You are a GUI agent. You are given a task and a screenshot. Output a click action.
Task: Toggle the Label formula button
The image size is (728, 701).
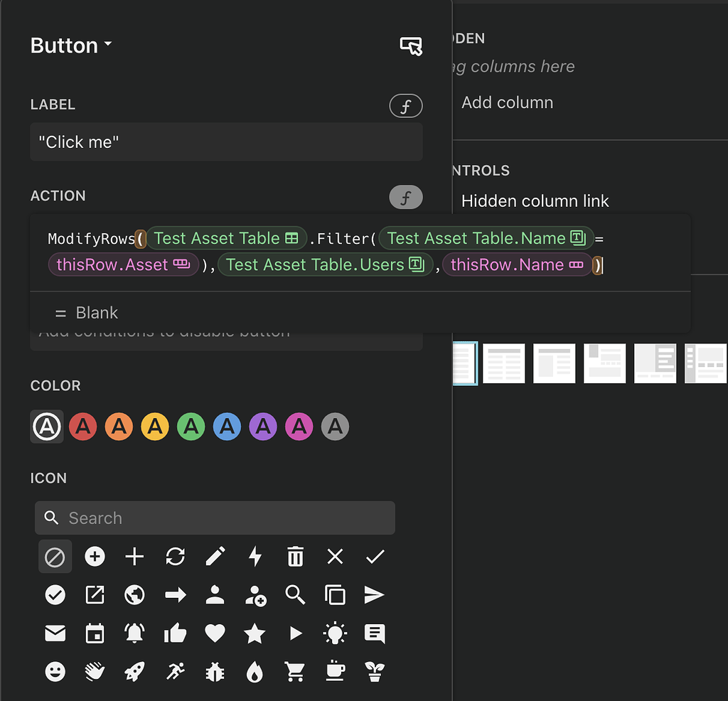tap(406, 107)
